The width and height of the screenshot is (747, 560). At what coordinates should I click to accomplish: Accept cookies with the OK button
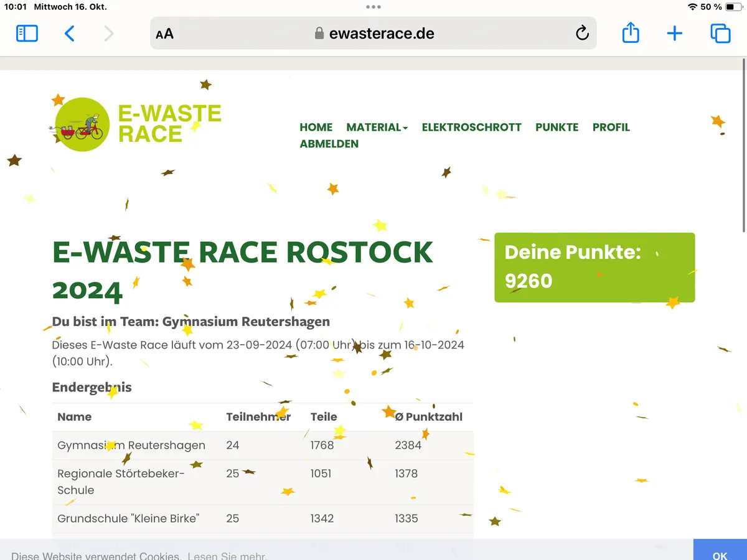coord(720,551)
